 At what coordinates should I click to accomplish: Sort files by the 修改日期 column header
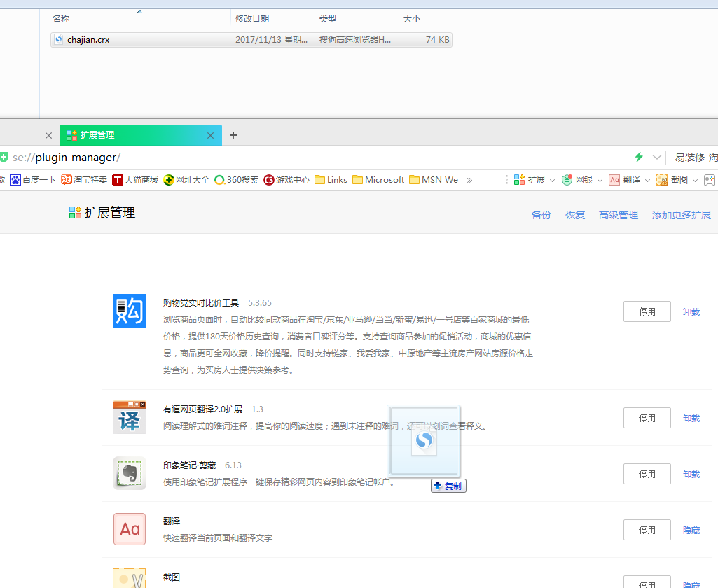click(x=252, y=19)
